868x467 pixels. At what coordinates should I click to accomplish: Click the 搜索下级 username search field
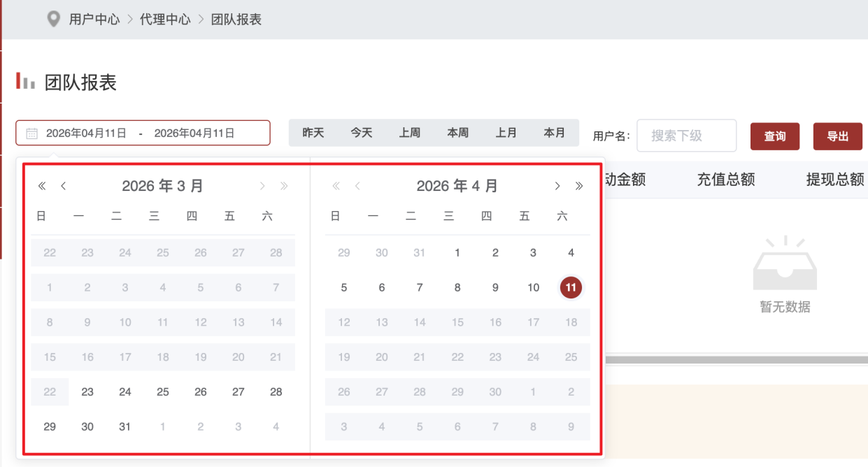[x=685, y=136]
